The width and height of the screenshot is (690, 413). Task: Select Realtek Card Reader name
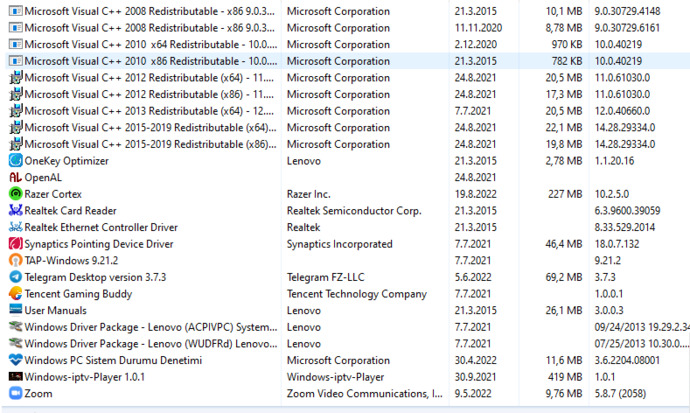click(x=70, y=211)
